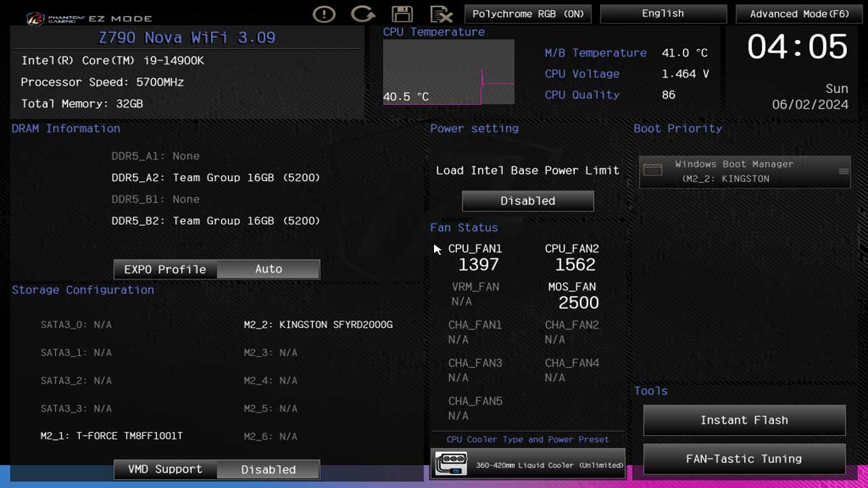Click the Intel Core i9-14900K line
Viewport: 868px width, 488px height.
coord(113,60)
